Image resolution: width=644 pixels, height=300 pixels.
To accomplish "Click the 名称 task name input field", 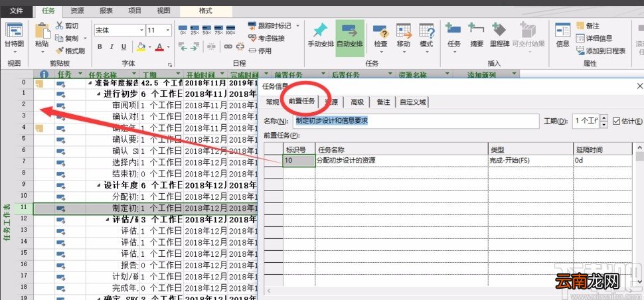I will [x=416, y=121].
